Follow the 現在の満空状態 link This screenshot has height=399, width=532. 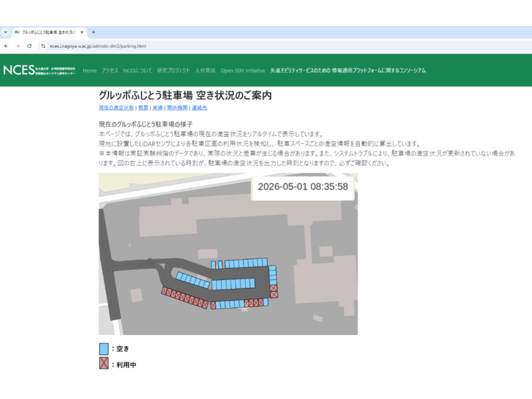116,108
